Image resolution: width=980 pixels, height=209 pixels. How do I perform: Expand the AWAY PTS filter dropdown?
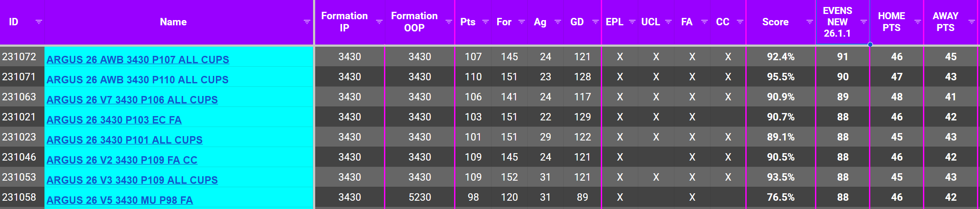click(971, 22)
